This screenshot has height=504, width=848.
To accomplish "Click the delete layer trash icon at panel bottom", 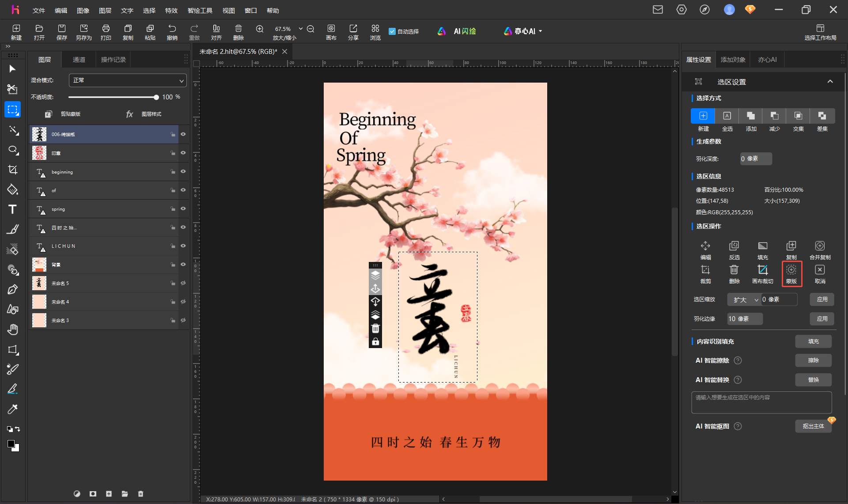I will 140,493.
